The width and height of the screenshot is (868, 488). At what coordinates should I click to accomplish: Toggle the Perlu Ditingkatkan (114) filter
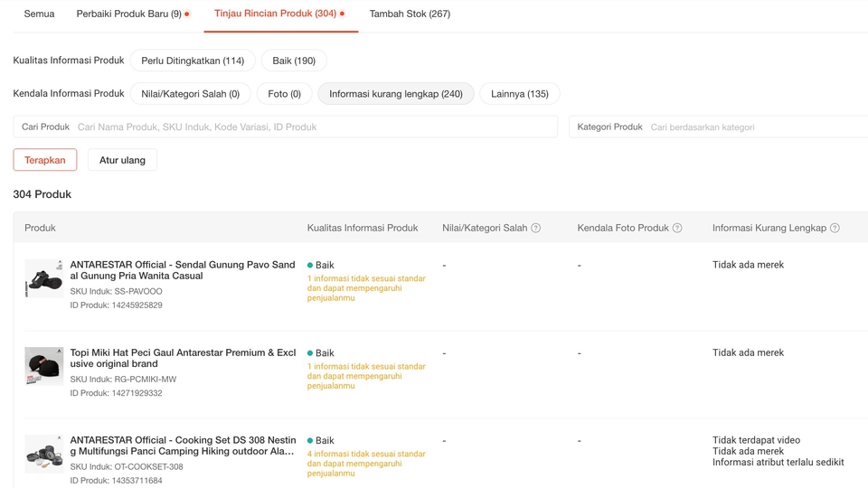pyautogui.click(x=193, y=61)
